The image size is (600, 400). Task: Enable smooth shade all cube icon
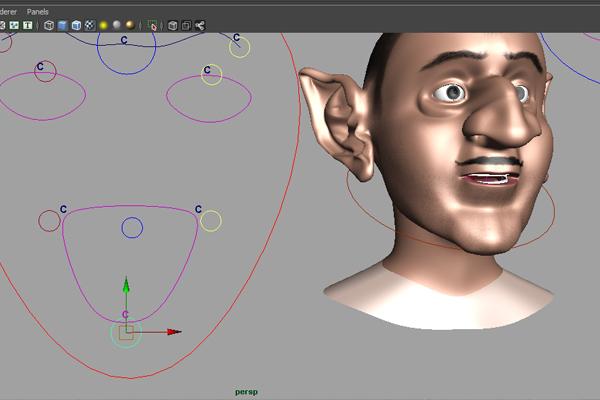coord(62,26)
